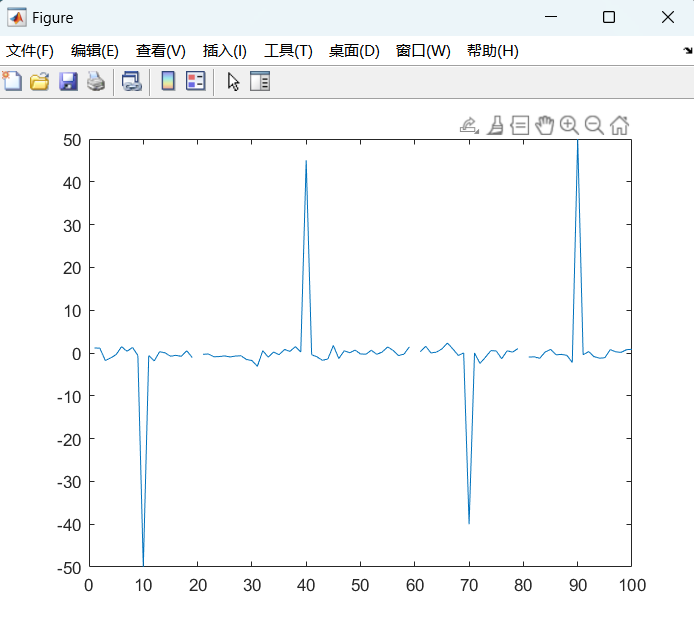Activate the data brushing tool
This screenshot has height=620, width=694.
(495, 125)
